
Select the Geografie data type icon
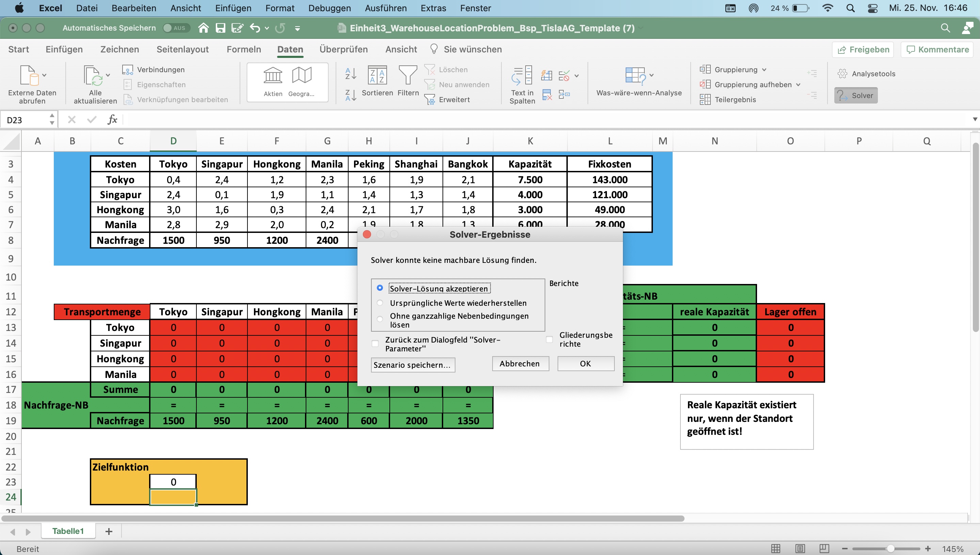[x=301, y=75]
